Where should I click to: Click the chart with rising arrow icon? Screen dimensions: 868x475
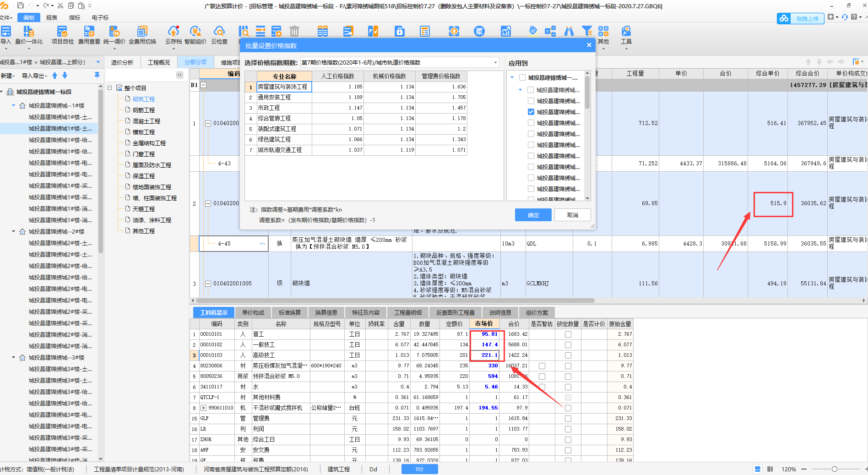tap(505, 31)
